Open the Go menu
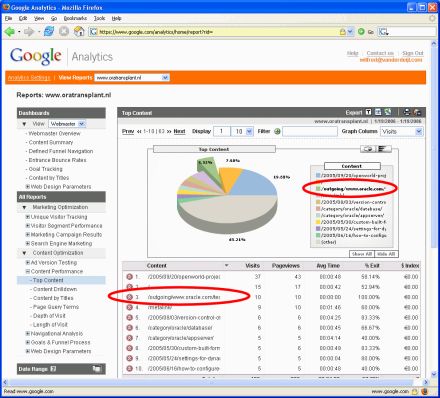The image size is (440, 398). [54, 18]
